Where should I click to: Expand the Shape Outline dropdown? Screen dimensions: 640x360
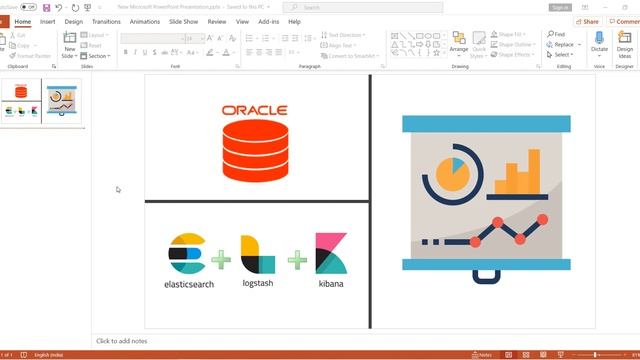coord(513,44)
